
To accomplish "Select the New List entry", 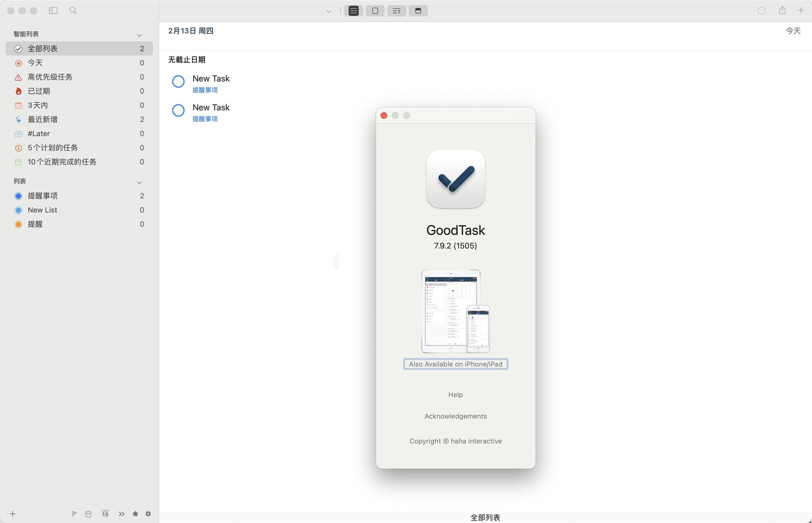I will [x=79, y=210].
